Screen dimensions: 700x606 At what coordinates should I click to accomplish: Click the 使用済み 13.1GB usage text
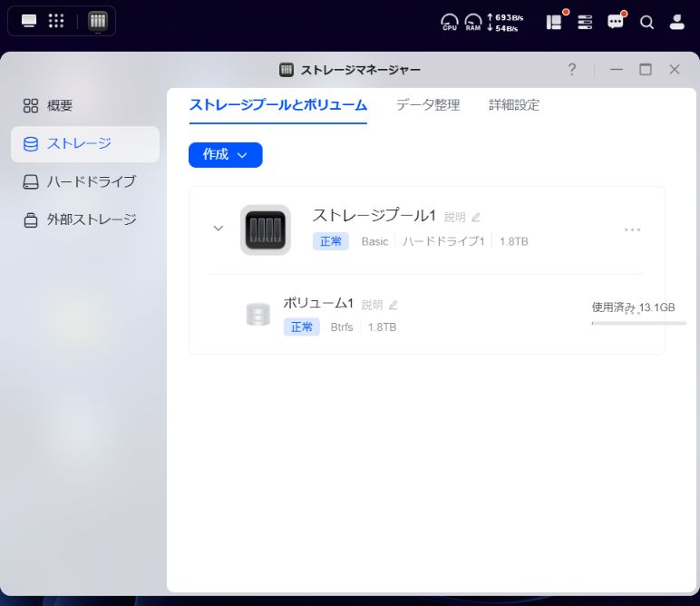click(633, 308)
